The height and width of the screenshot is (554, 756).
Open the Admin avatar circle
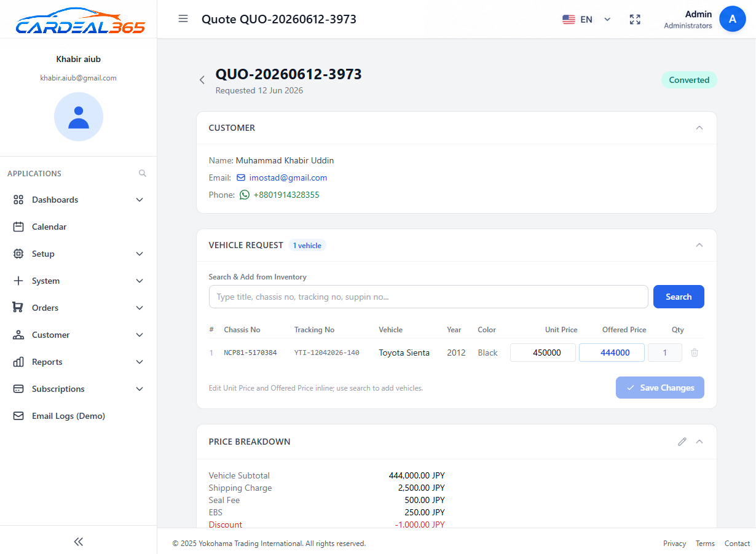(732, 19)
